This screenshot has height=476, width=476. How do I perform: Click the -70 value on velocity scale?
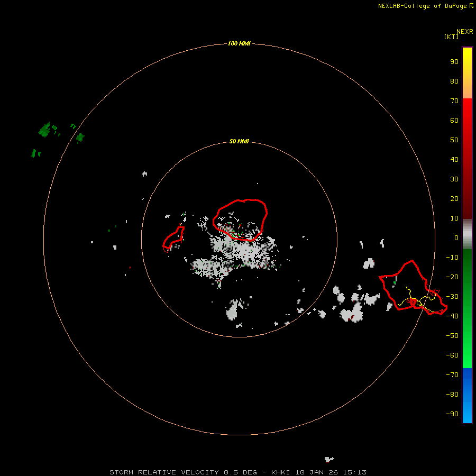click(452, 375)
